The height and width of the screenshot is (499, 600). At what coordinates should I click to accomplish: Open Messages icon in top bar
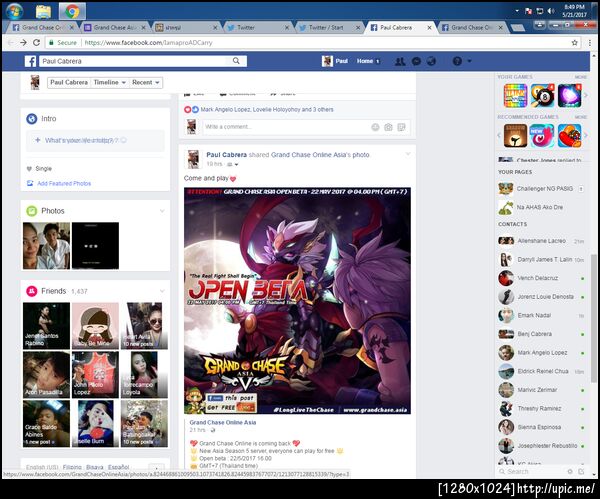[x=416, y=61]
